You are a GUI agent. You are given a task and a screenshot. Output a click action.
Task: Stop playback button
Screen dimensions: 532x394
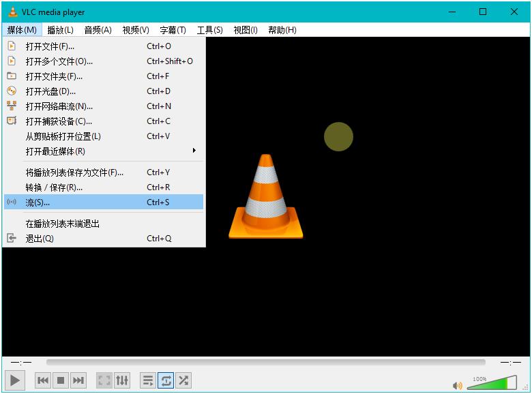[x=61, y=380]
